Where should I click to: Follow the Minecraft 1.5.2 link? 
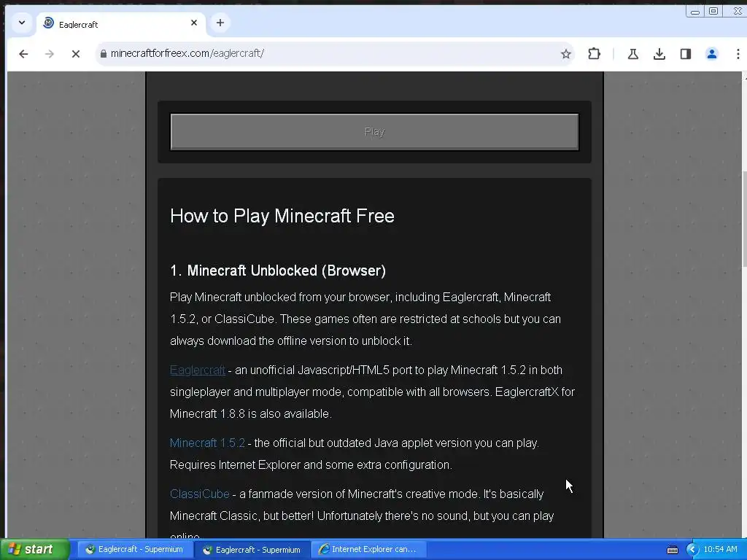point(207,443)
